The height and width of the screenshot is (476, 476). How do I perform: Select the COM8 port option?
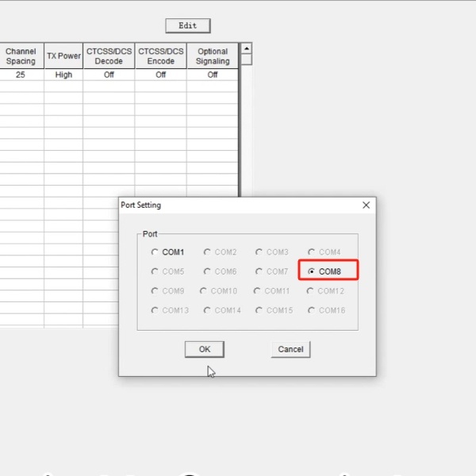point(324,271)
